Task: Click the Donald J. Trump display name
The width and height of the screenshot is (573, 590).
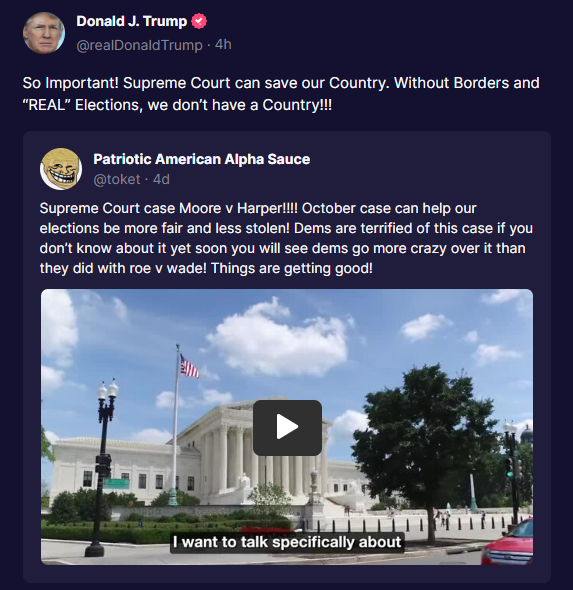Action: 132,21
